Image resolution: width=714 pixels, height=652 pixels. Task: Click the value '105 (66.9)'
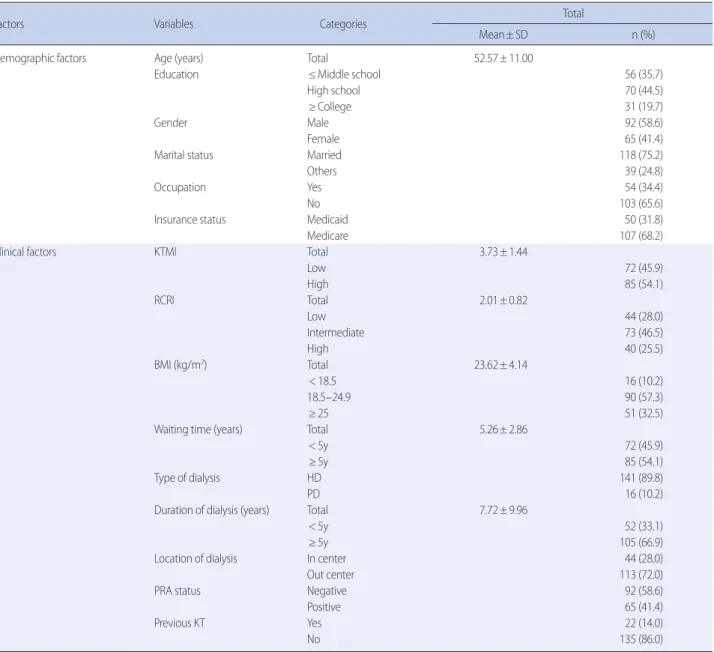(x=641, y=543)
